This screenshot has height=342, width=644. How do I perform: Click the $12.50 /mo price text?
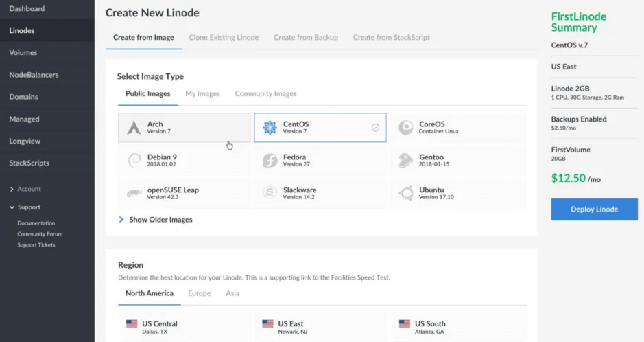576,179
